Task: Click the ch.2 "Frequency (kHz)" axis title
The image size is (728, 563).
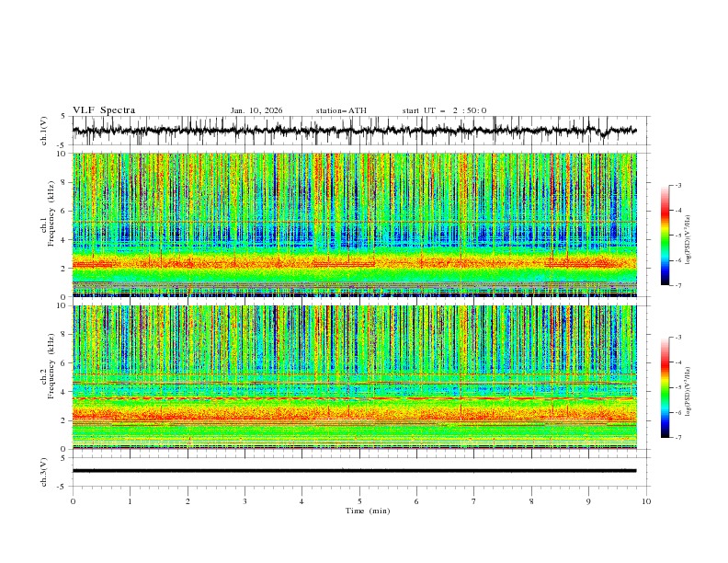Action: point(51,365)
